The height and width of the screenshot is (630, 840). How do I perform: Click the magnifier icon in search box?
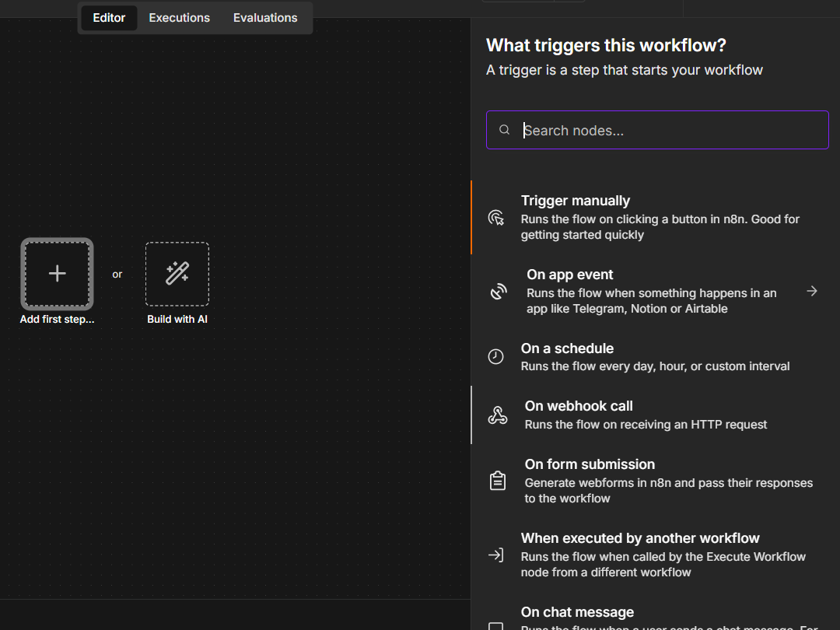(504, 130)
